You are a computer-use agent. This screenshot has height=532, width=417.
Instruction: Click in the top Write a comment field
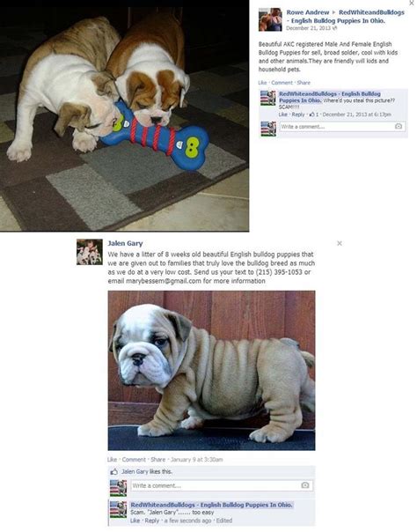point(342,127)
